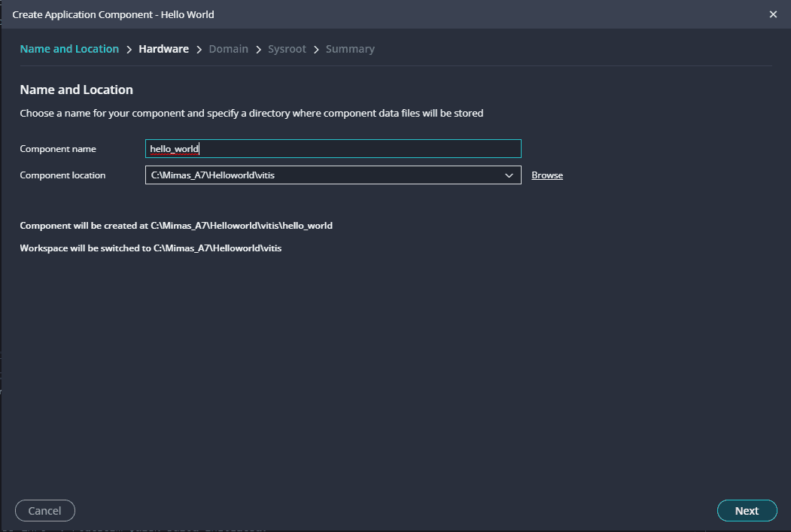Focus the Component name text field
Viewport: 791px width, 532px height.
coord(333,149)
